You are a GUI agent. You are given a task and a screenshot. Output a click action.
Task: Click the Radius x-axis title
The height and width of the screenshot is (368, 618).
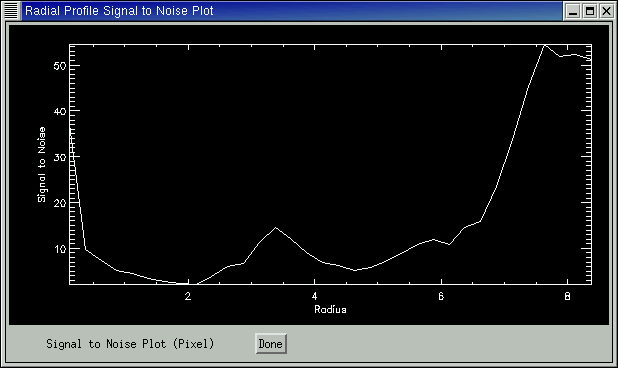point(330,309)
